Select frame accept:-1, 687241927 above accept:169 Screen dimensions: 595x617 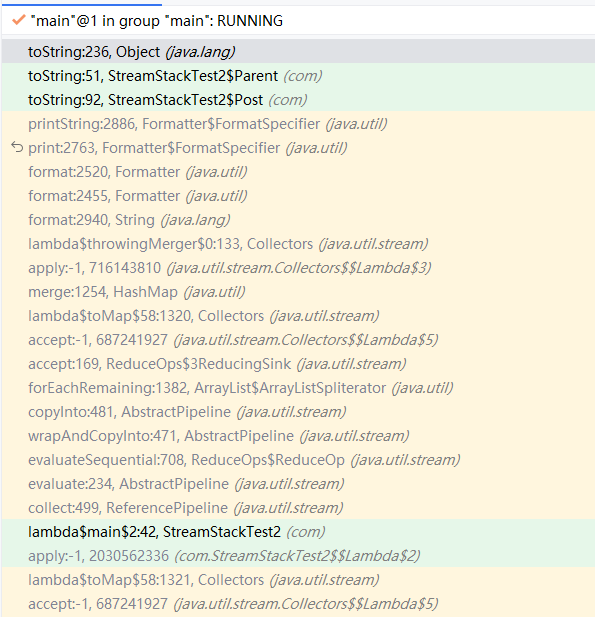298,340
